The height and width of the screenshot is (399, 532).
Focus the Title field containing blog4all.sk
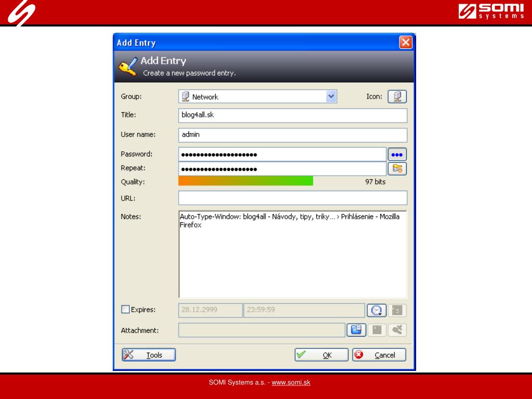coord(293,115)
